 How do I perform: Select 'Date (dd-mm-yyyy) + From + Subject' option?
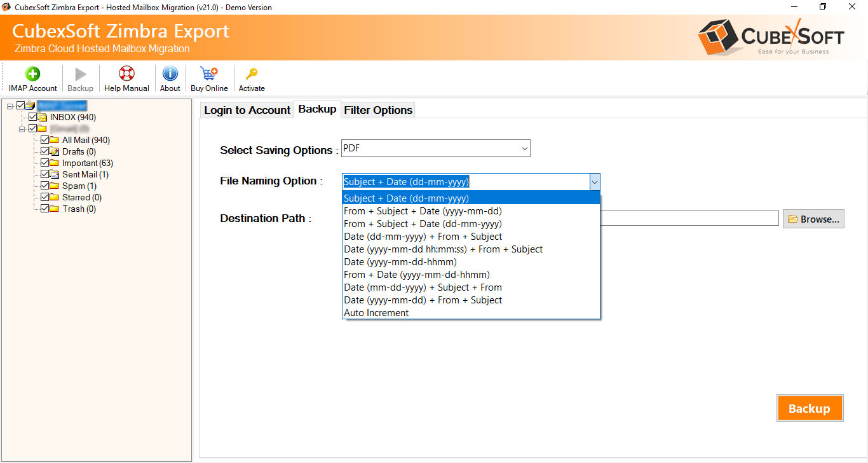click(x=471, y=237)
